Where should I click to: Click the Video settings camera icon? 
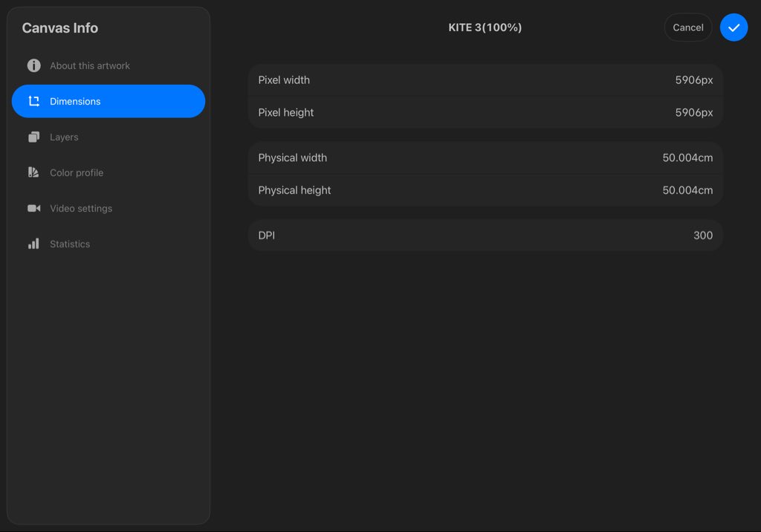point(33,208)
